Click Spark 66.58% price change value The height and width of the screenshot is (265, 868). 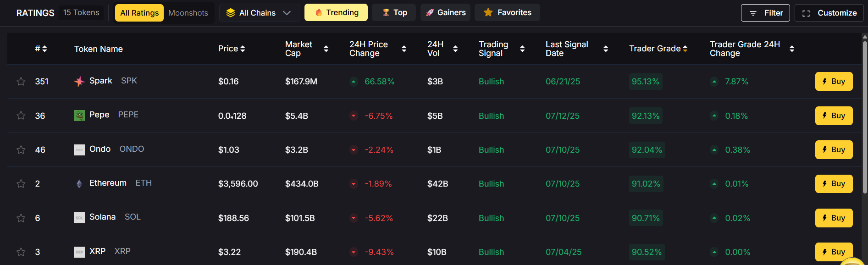tap(379, 82)
